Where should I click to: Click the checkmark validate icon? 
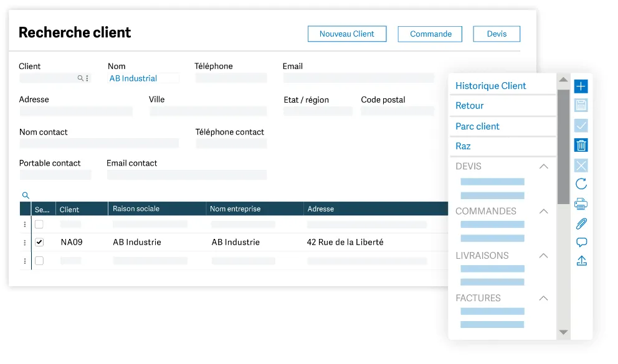coord(581,126)
